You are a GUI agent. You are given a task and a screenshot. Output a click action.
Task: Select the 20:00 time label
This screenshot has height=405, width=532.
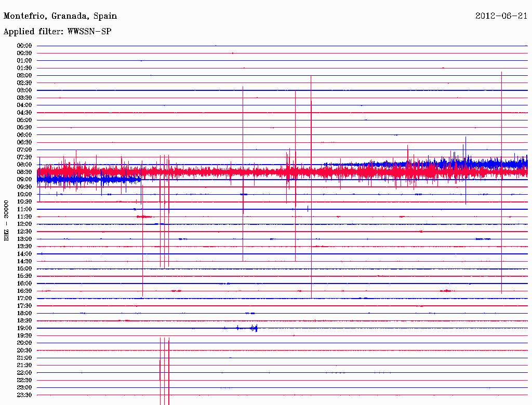coord(24,343)
